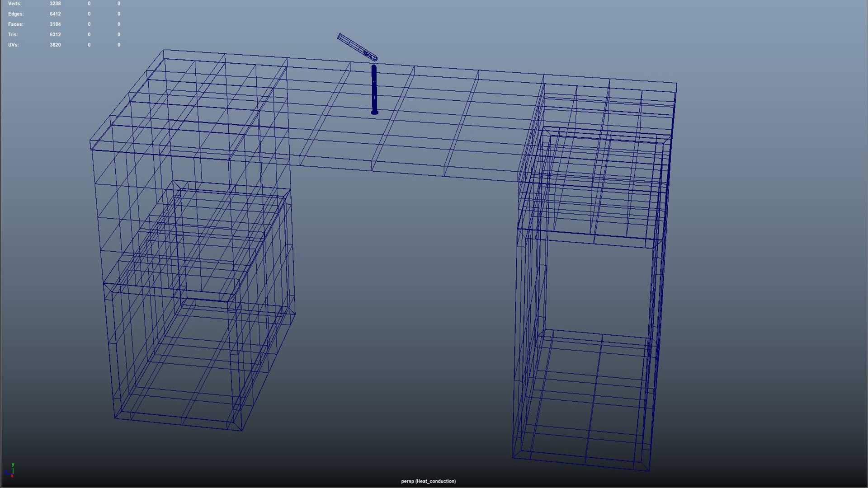Click the Edges count value 6412
868x488 pixels.
55,14
